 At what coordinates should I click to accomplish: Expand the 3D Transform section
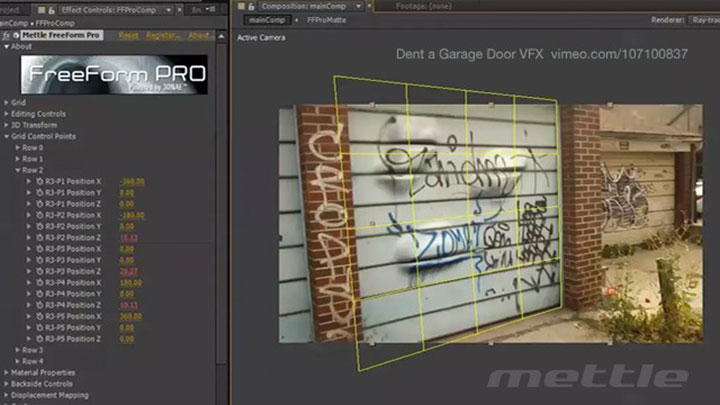pyautogui.click(x=6, y=125)
